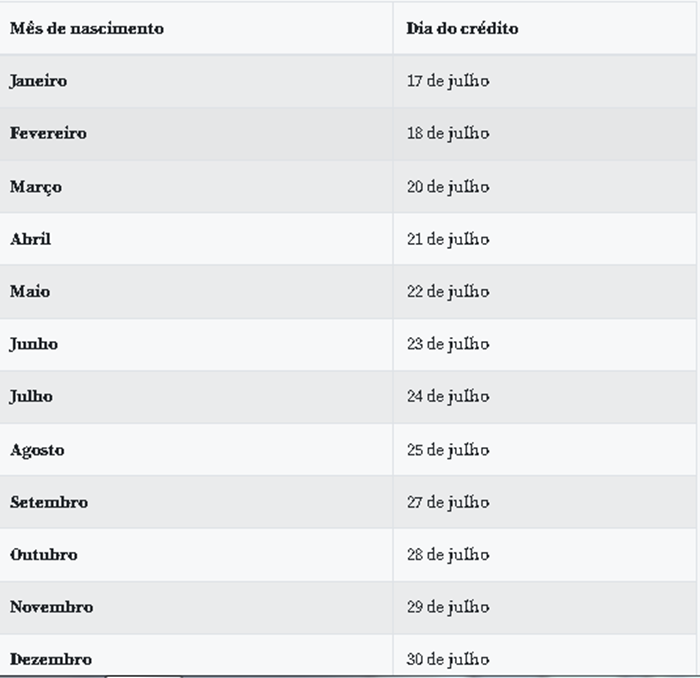Click the '20 de julho' date cell
The image size is (700, 678).
click(448, 187)
